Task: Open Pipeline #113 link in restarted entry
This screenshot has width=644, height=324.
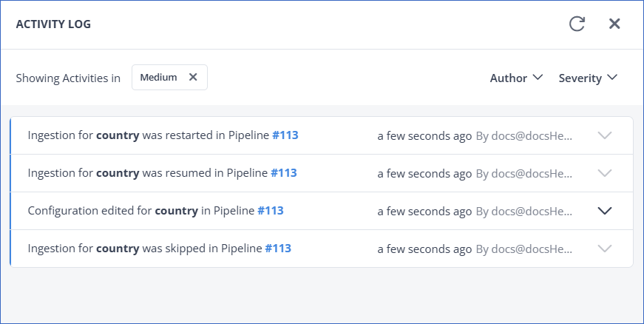Action: pyautogui.click(x=285, y=135)
